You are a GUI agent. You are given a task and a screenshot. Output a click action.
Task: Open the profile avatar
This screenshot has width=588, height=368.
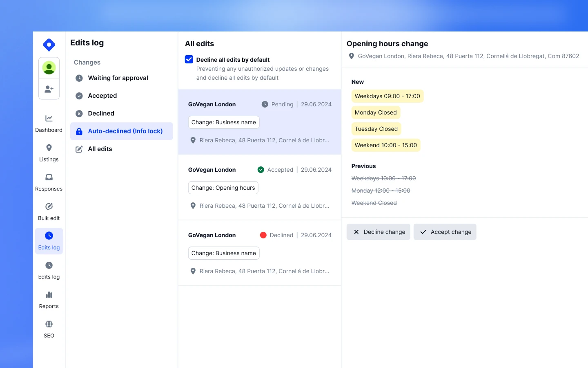49,67
